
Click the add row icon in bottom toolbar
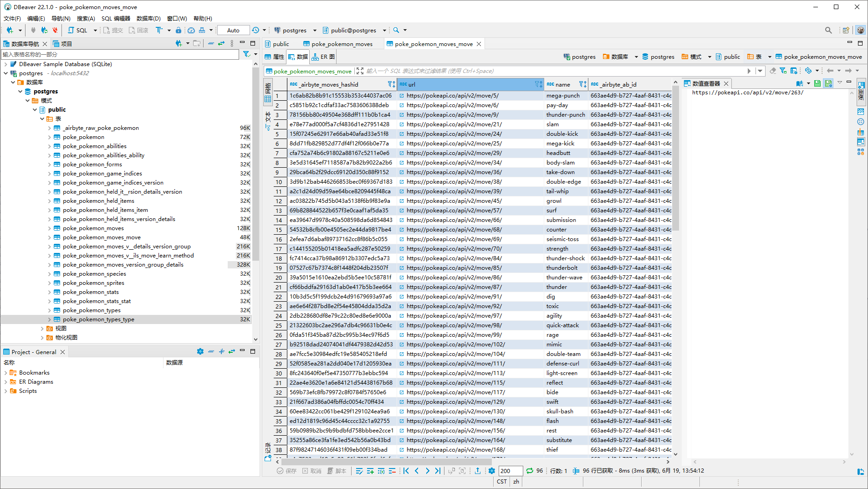click(370, 471)
